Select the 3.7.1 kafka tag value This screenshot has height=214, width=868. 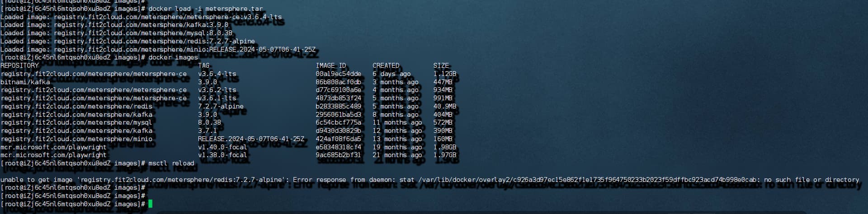click(208, 130)
